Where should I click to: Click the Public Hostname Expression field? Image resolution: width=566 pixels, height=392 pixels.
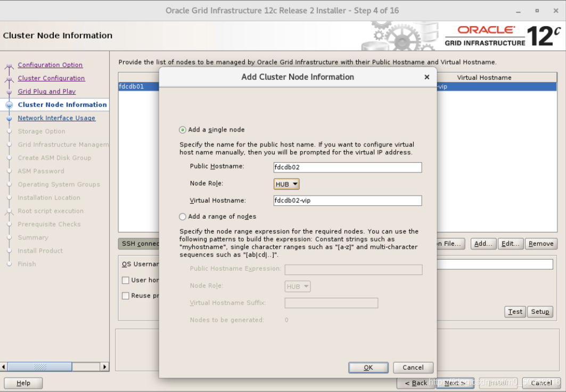tap(354, 269)
